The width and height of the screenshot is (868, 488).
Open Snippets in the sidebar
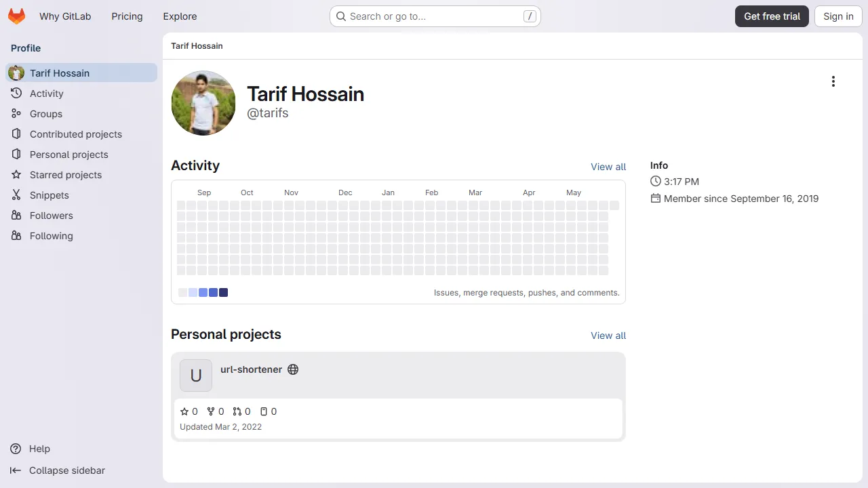point(81,195)
